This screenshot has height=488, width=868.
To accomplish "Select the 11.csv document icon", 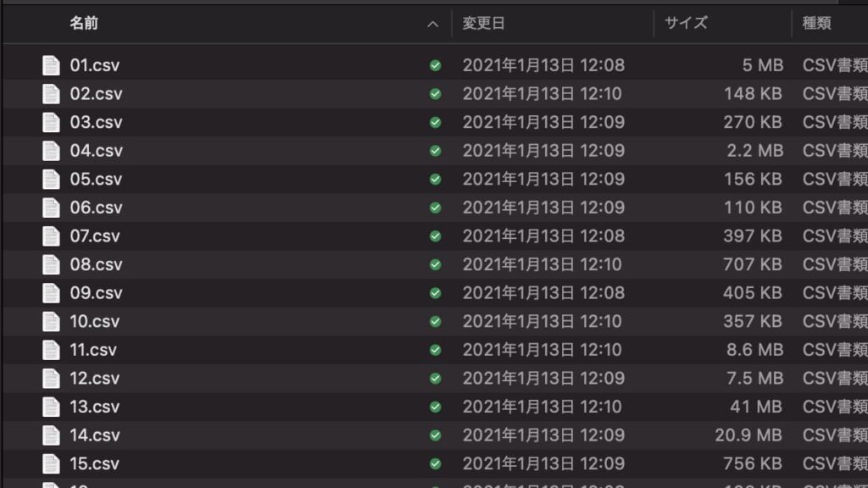I will pos(51,350).
